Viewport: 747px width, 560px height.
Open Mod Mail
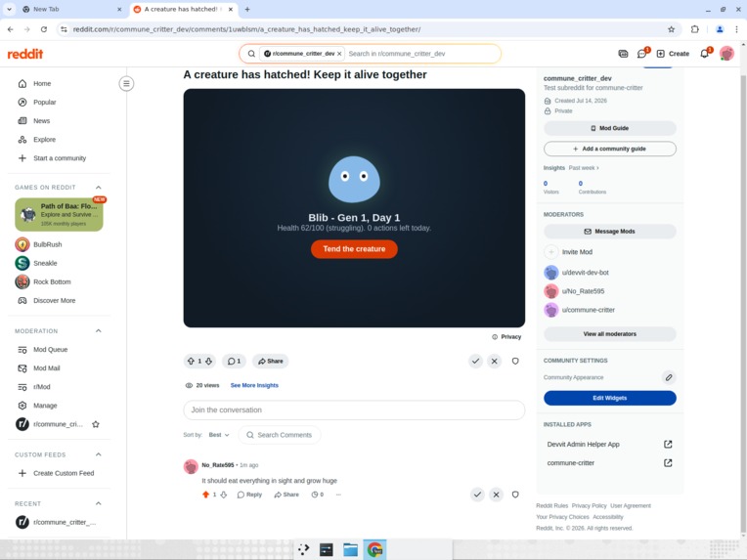tap(59, 367)
